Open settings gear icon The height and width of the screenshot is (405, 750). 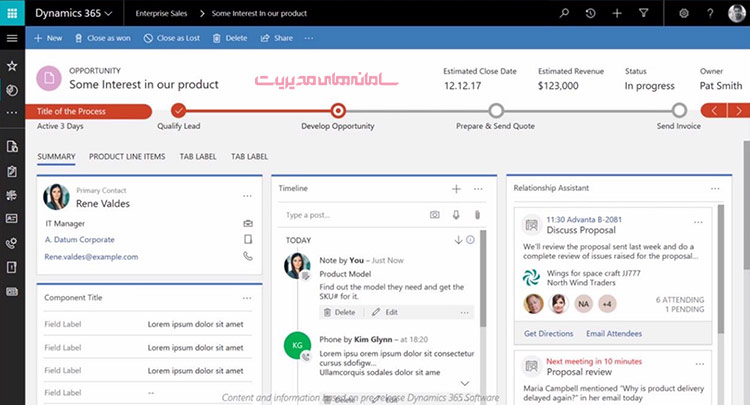coord(684,13)
